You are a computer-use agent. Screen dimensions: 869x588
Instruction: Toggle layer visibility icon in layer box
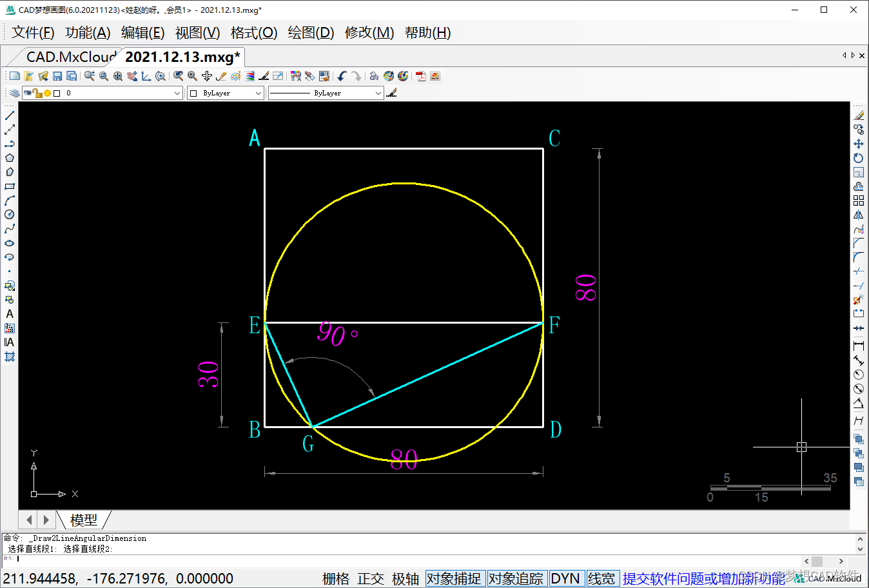(x=28, y=93)
